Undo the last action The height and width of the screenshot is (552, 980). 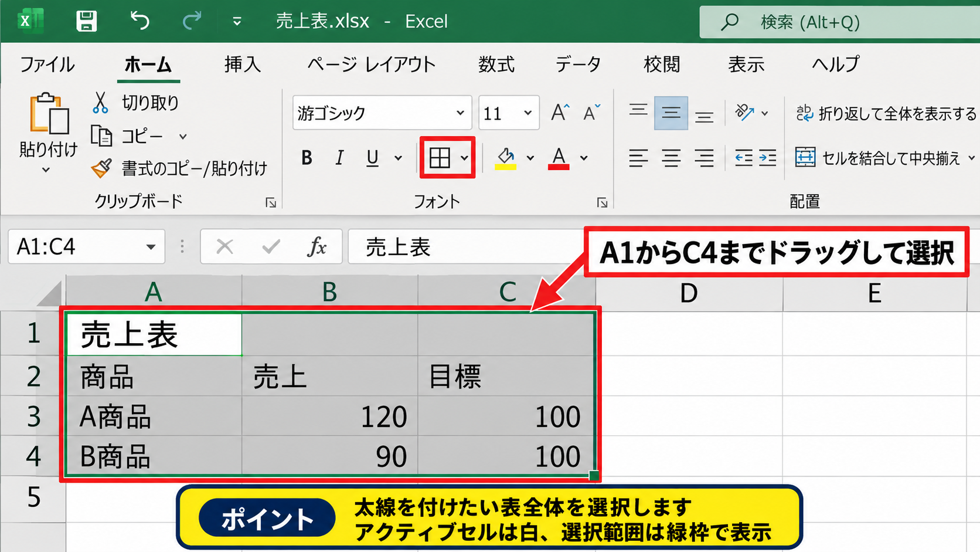139,21
